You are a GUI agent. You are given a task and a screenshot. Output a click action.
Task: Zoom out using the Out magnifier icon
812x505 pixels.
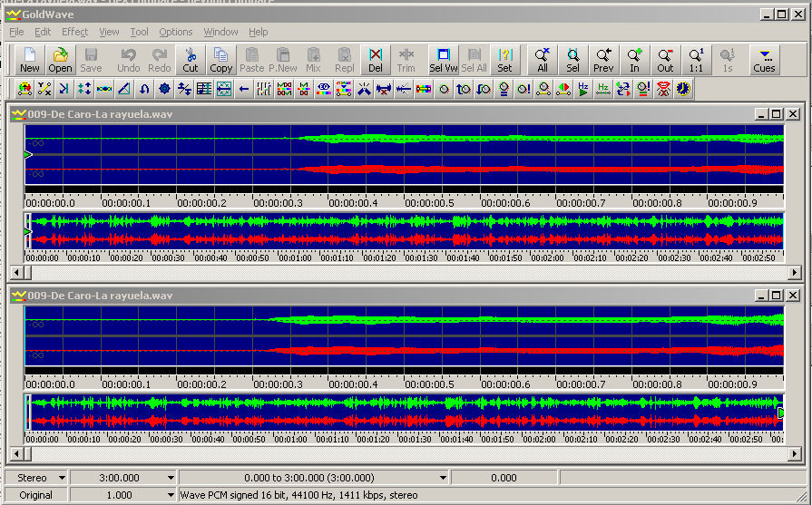click(x=665, y=60)
